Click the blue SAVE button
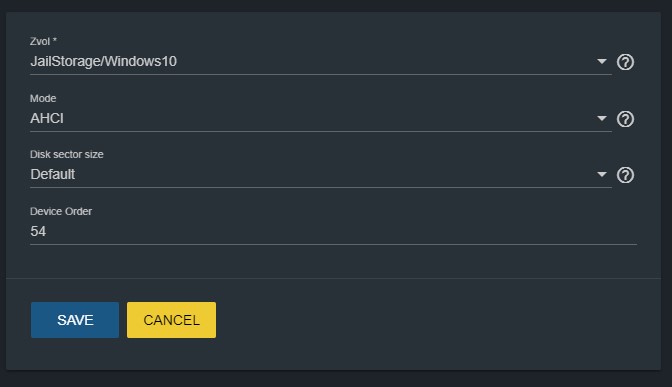The image size is (672, 387). click(x=75, y=320)
